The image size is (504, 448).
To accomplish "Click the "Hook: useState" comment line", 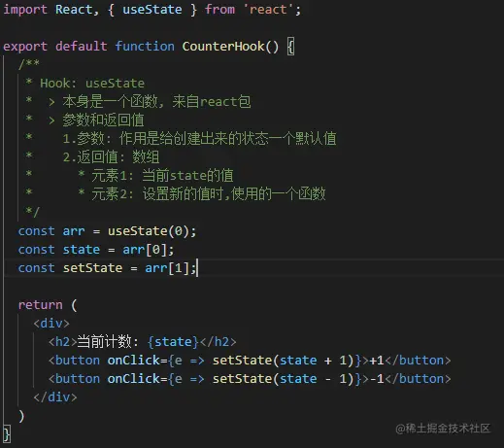I will click(x=92, y=84).
